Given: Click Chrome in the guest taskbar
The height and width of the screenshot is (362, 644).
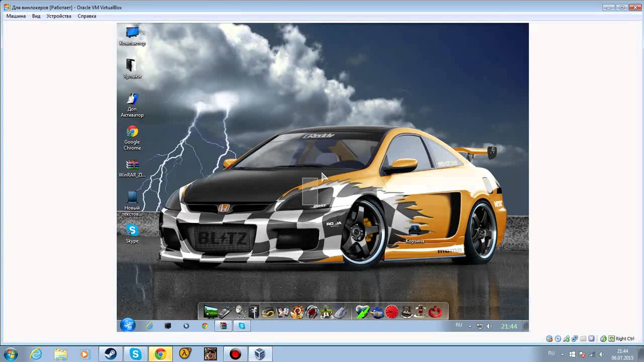Looking at the screenshot, I should pyautogui.click(x=205, y=326).
